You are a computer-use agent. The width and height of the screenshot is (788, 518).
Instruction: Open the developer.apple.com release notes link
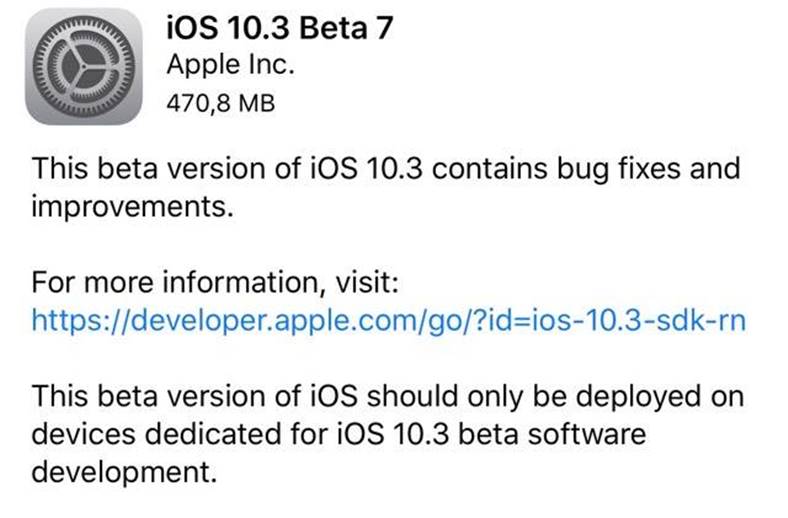tap(388, 321)
